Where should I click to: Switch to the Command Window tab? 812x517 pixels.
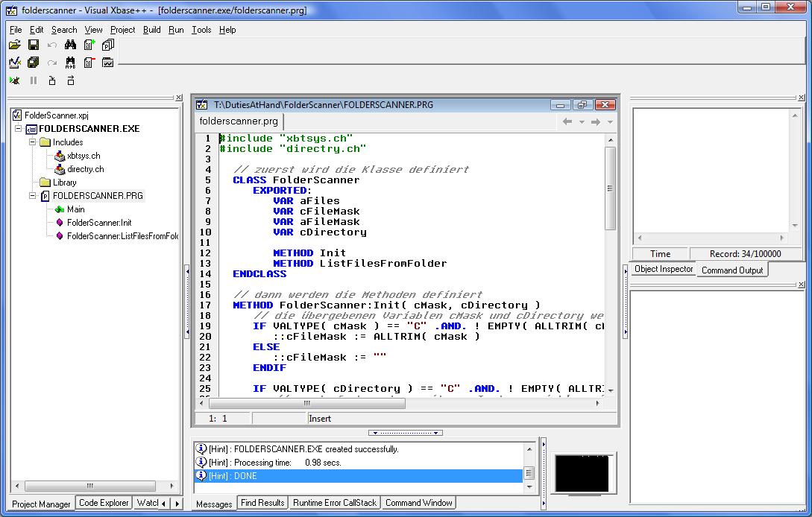point(419,503)
